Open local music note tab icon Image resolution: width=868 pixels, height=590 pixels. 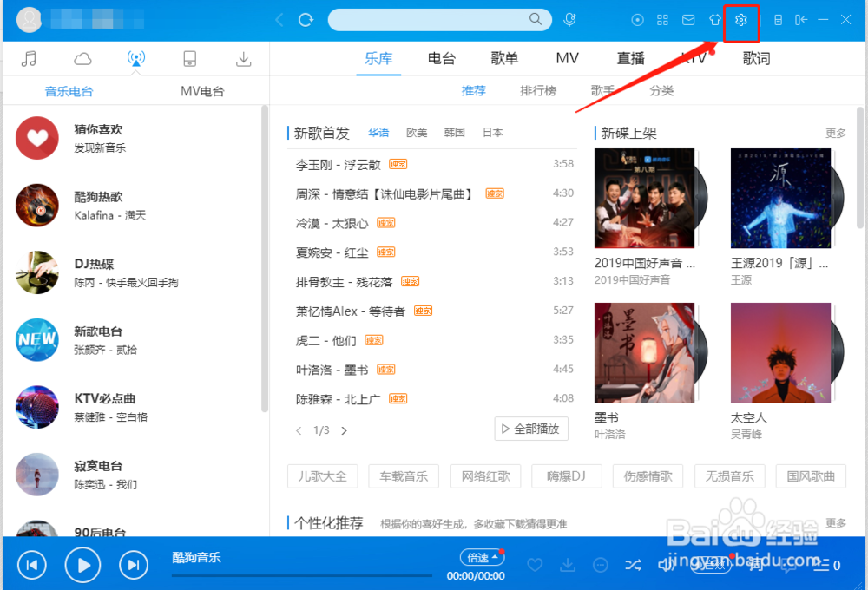tap(29, 58)
